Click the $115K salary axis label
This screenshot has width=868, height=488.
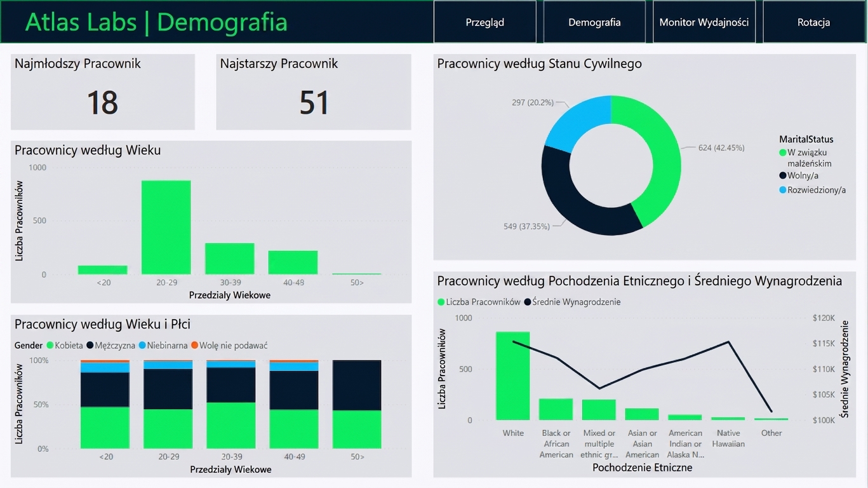tap(824, 343)
